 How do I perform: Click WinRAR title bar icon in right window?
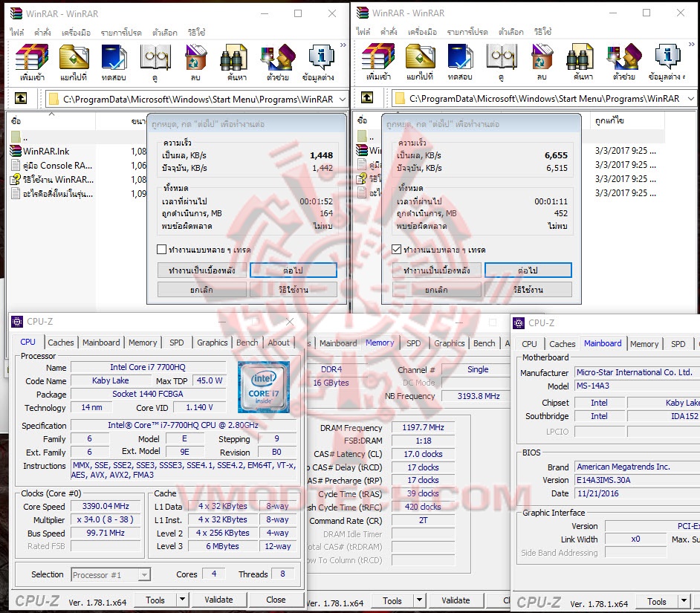point(363,13)
